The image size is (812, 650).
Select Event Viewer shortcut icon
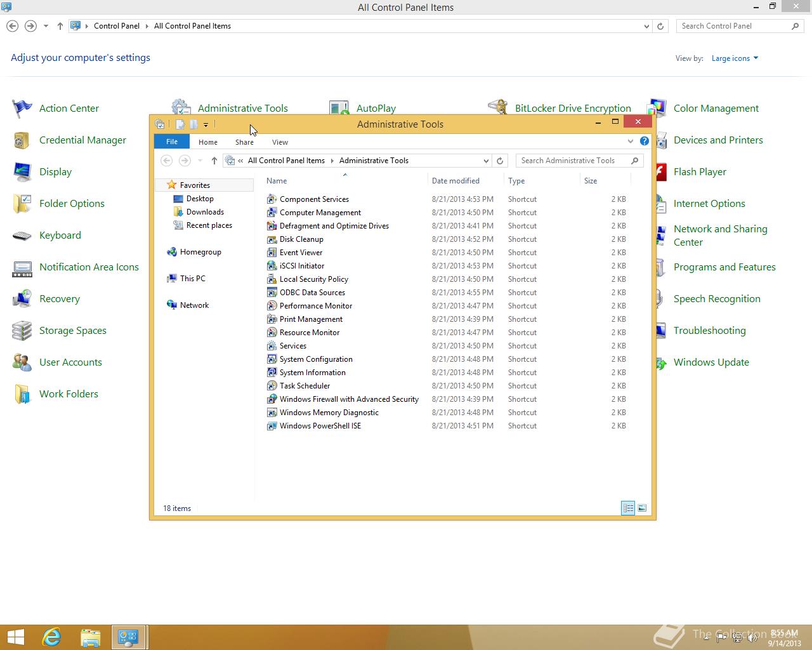point(272,253)
